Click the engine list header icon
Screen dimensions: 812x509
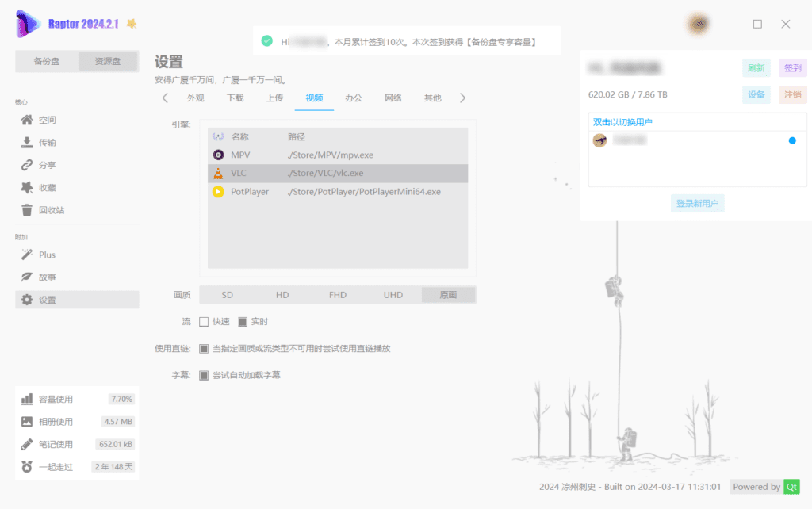pos(219,136)
